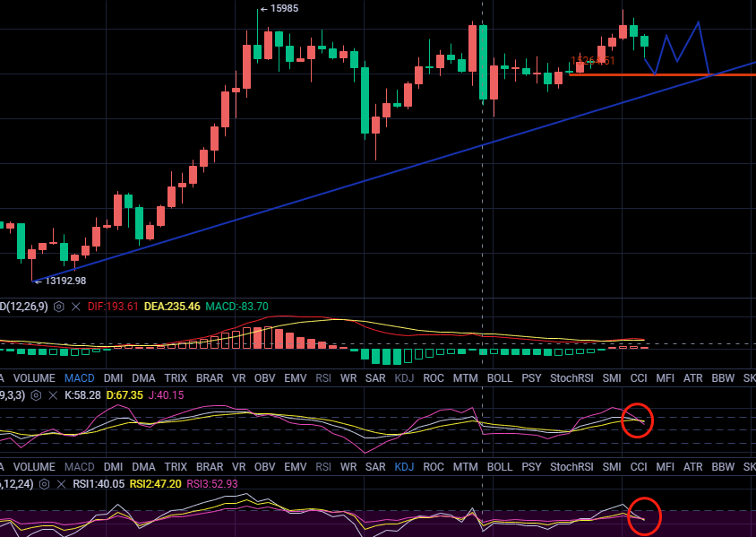Switch to DMI in the row under MACD chart

(113, 378)
